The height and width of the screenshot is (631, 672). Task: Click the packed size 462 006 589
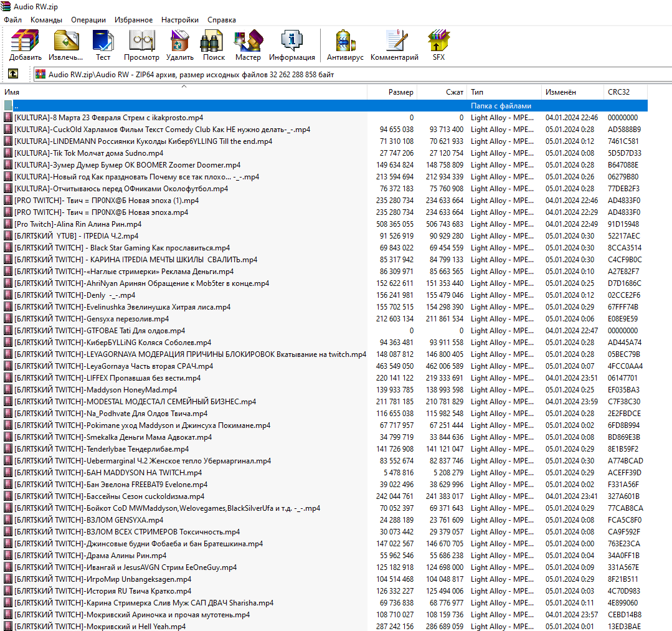coord(445,366)
